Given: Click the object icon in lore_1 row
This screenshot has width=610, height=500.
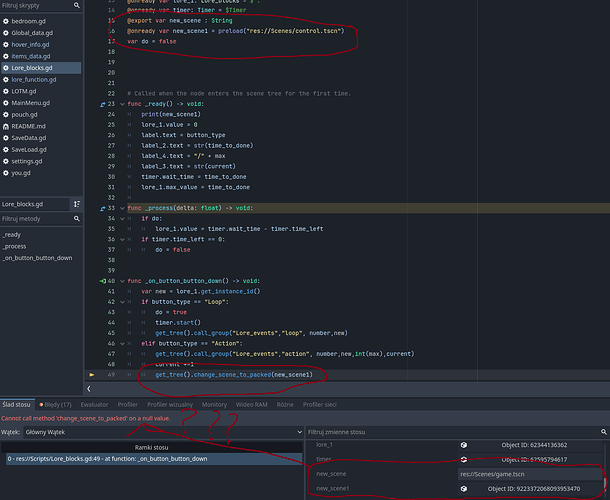Looking at the screenshot, I should (x=464, y=443).
